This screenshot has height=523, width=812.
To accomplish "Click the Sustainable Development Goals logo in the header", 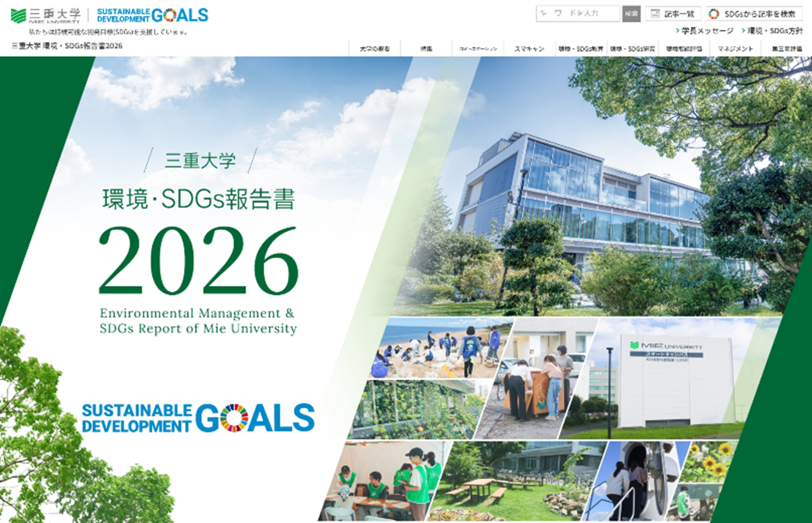I will point(152,15).
